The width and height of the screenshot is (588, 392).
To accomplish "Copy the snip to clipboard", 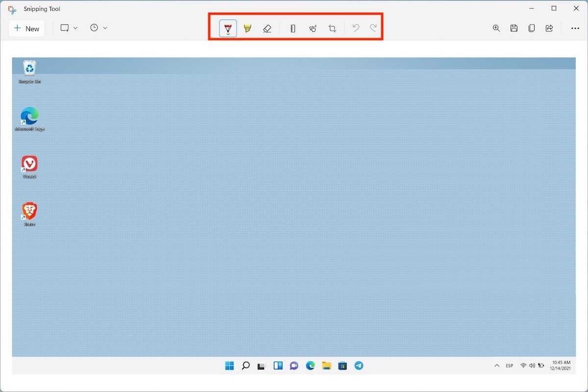I will 532,28.
